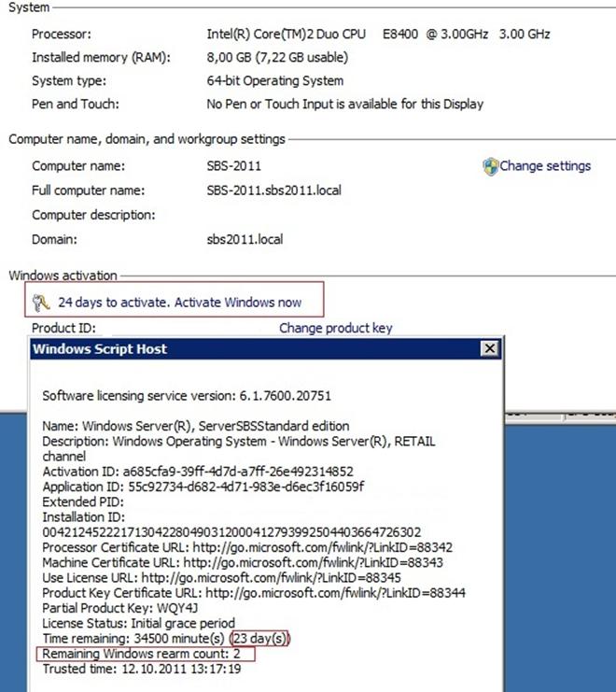Screen dimensions: 616x692
Task: Click the 'Computer description:' label
Action: (x=93, y=215)
